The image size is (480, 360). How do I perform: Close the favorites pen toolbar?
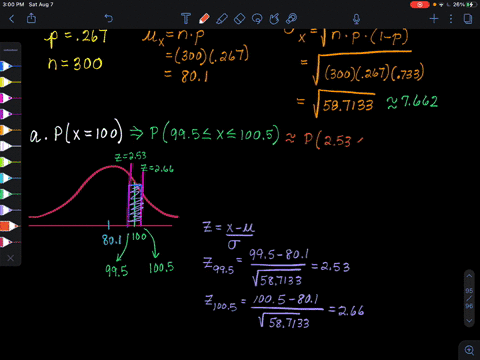pos(11,258)
